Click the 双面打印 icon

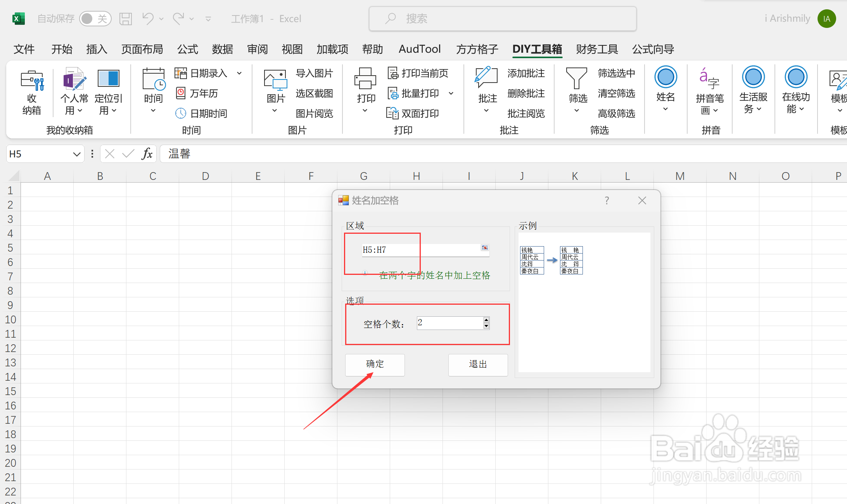pyautogui.click(x=392, y=113)
